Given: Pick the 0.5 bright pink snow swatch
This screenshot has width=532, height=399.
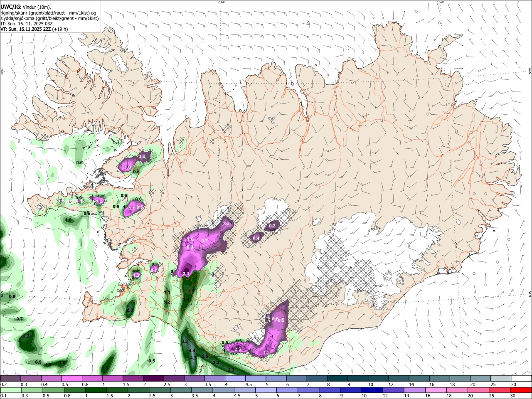Looking at the screenshot, I should pos(71,378).
